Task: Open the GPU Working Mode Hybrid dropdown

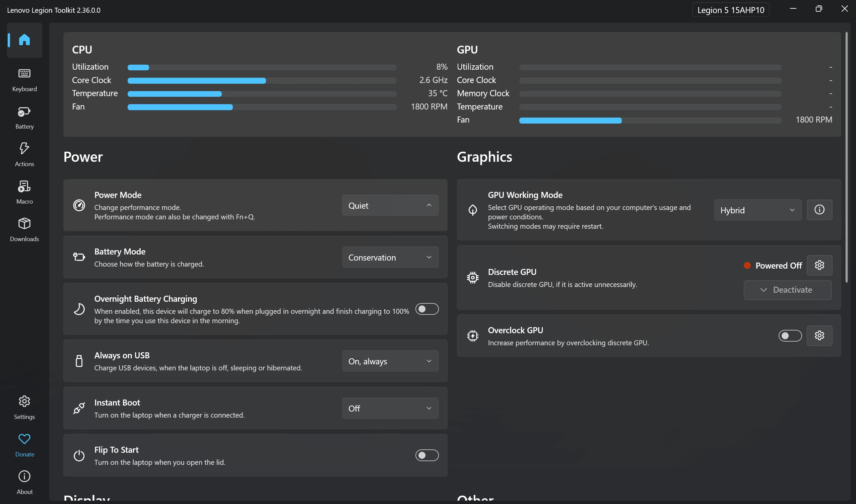Action: [x=758, y=210]
